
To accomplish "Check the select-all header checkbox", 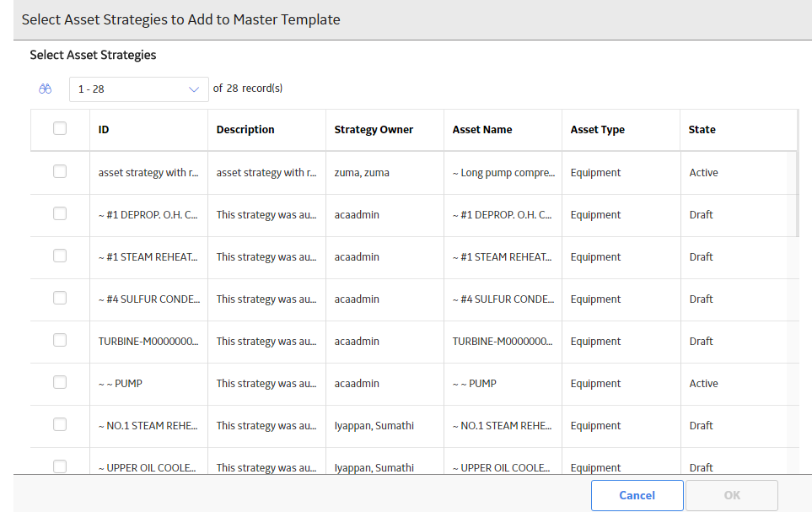I will (x=60, y=128).
